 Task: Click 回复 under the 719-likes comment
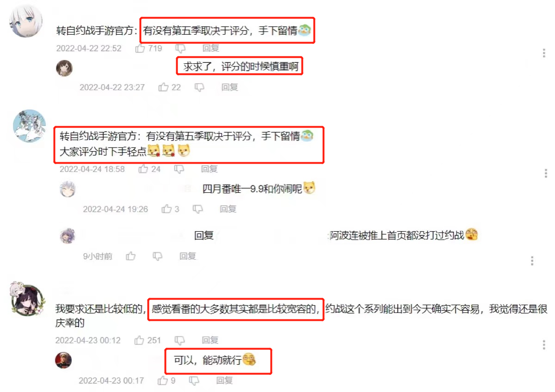(210, 48)
